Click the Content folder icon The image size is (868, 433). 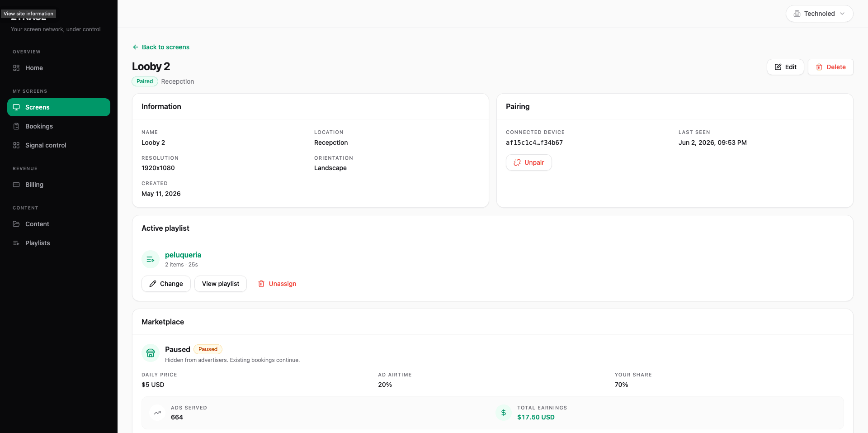click(16, 224)
